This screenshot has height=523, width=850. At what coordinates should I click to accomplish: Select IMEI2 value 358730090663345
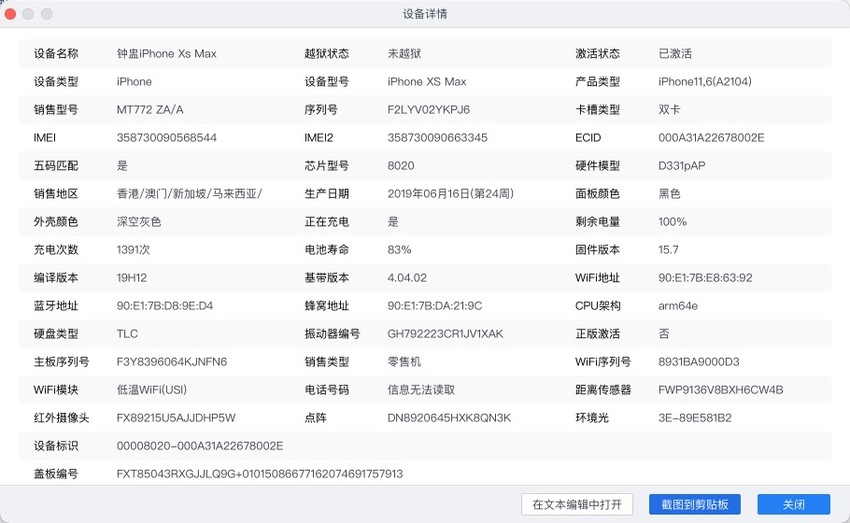(x=437, y=138)
